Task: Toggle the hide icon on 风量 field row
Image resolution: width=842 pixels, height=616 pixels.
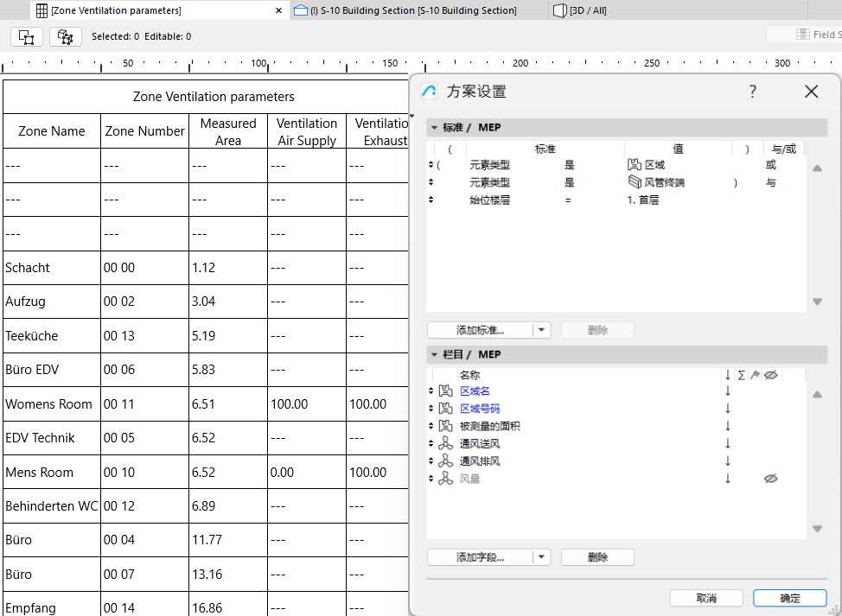Action: pos(769,478)
